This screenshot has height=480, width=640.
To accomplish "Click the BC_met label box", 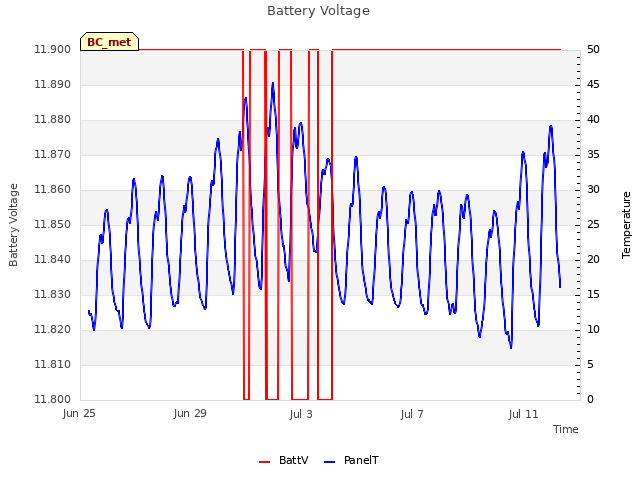I will click(x=109, y=42).
